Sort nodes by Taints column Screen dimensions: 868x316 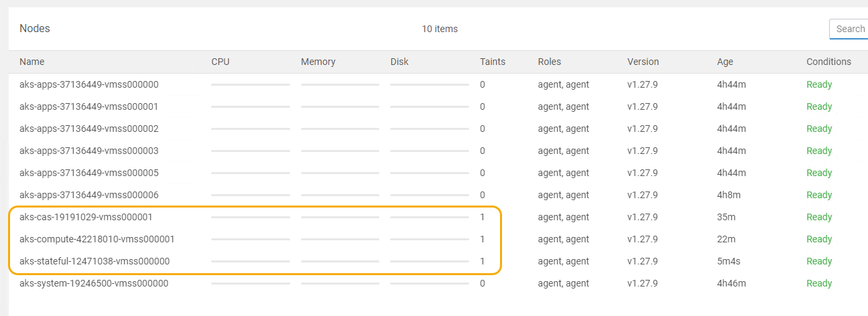493,62
